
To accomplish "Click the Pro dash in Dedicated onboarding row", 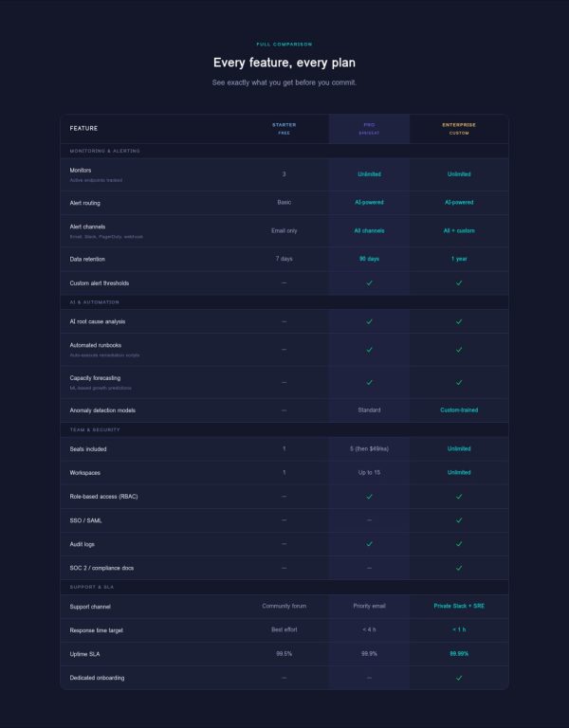I will (x=369, y=678).
